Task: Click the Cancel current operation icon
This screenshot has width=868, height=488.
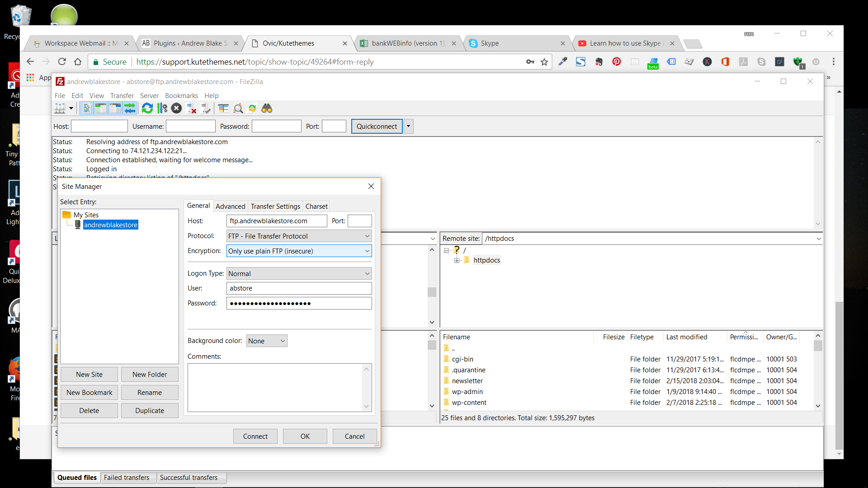Action: tap(176, 108)
